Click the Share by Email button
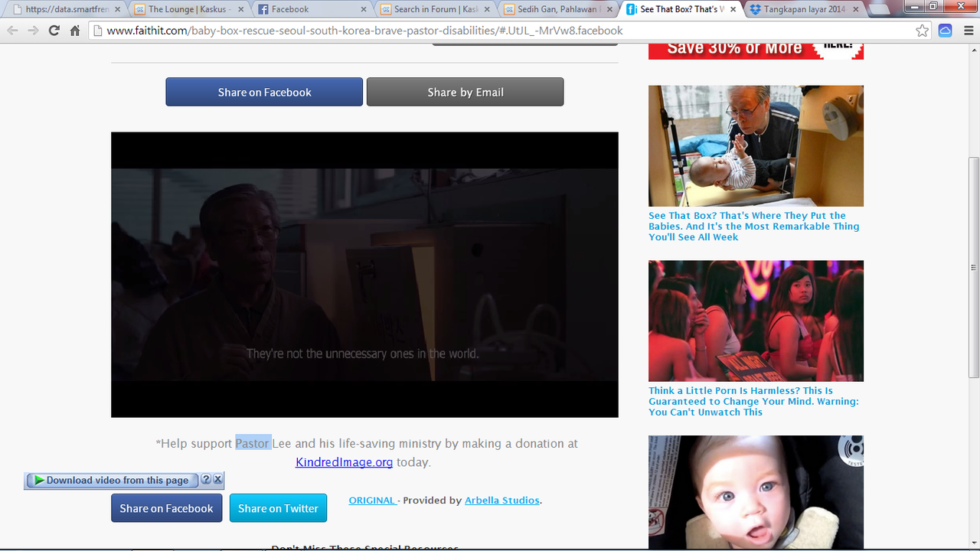Image resolution: width=980 pixels, height=551 pixels. click(x=465, y=92)
